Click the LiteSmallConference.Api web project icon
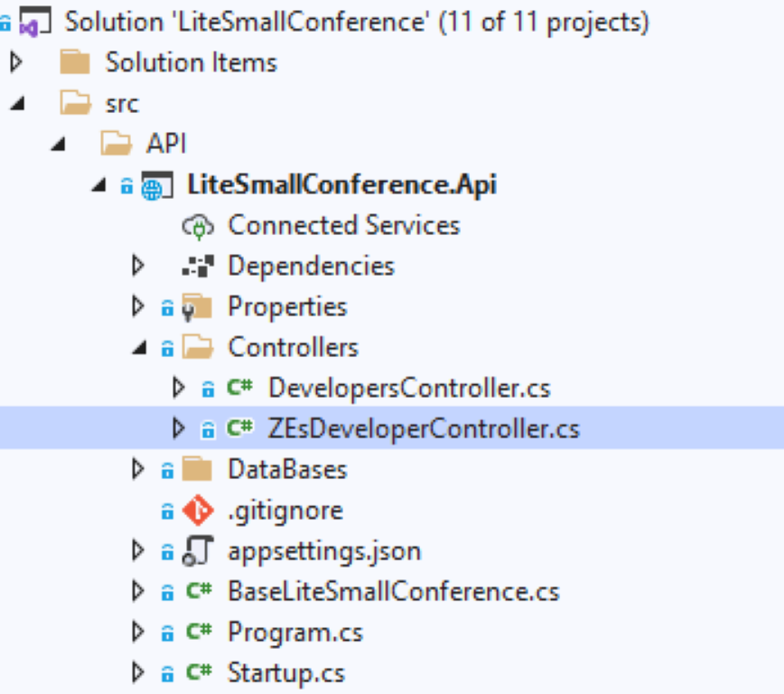The height and width of the screenshot is (694, 784). 157,185
